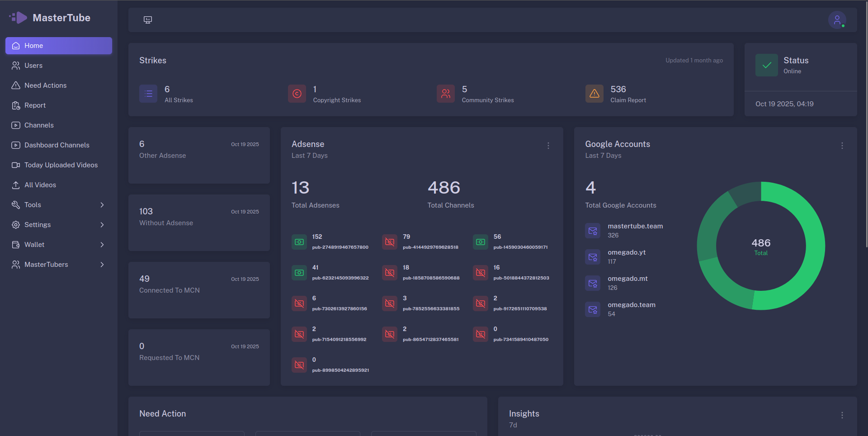The height and width of the screenshot is (436, 868).
Task: Select the Report icon in the sidebar
Action: tap(15, 105)
